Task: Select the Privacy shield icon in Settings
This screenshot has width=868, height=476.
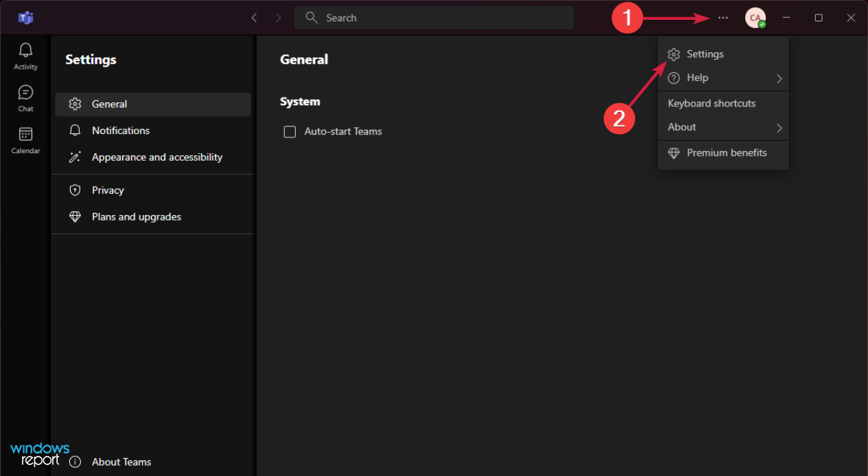Action: click(x=75, y=190)
